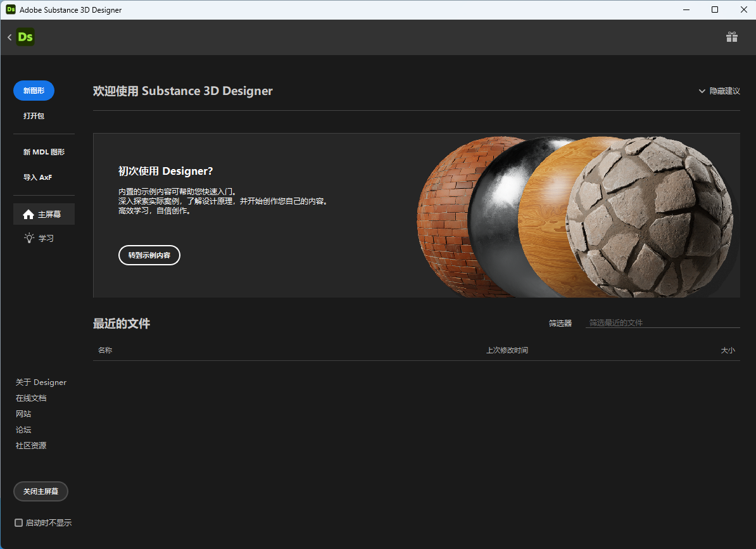Open 社区资源 link

(x=31, y=445)
